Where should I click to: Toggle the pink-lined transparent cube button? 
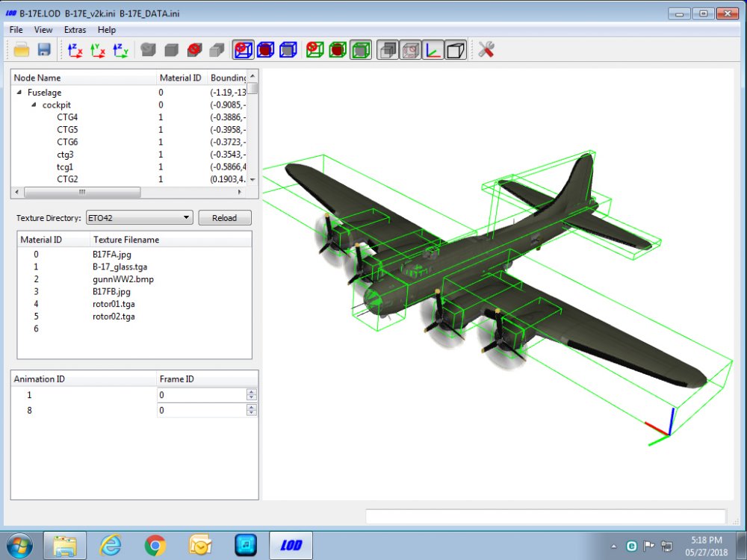coord(410,50)
